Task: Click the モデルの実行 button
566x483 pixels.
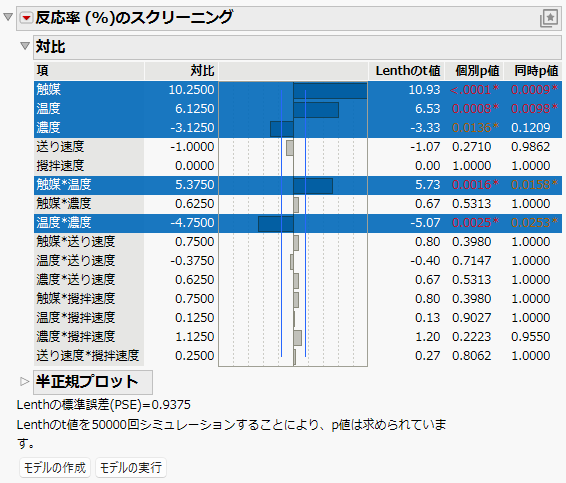Action: pyautogui.click(x=131, y=467)
